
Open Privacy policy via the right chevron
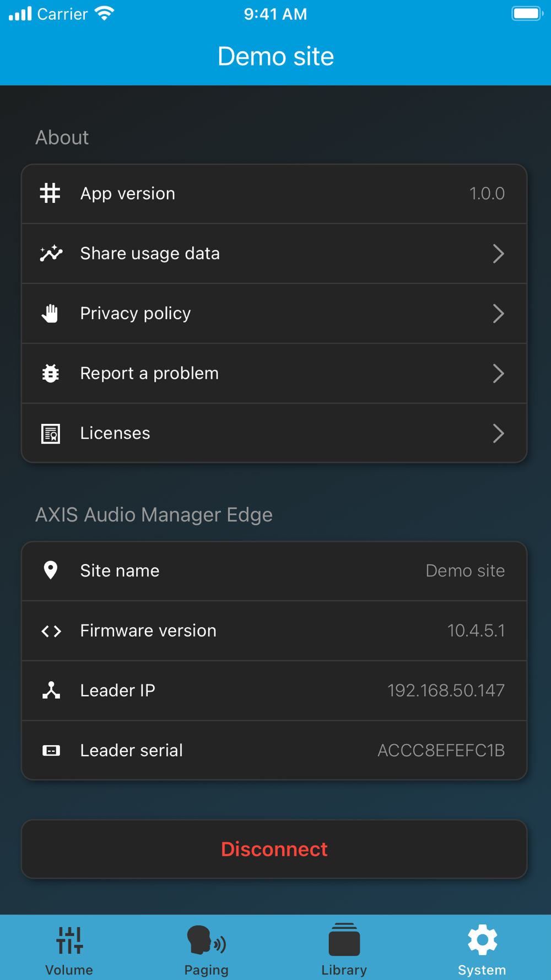click(x=498, y=314)
